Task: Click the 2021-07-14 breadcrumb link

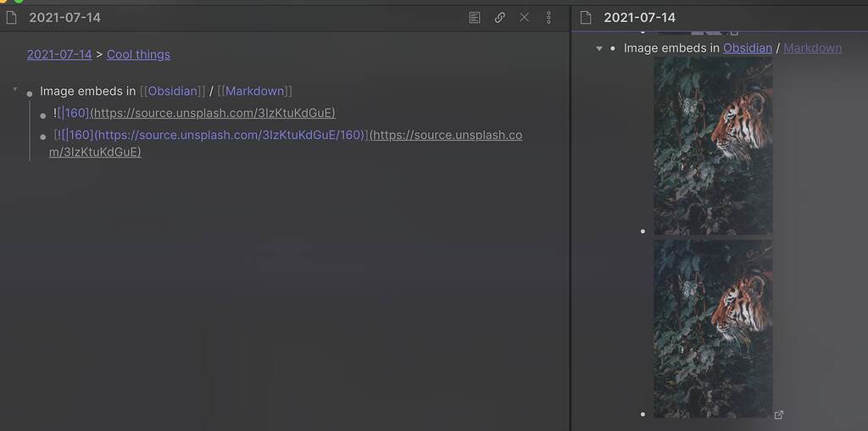Action: [59, 54]
